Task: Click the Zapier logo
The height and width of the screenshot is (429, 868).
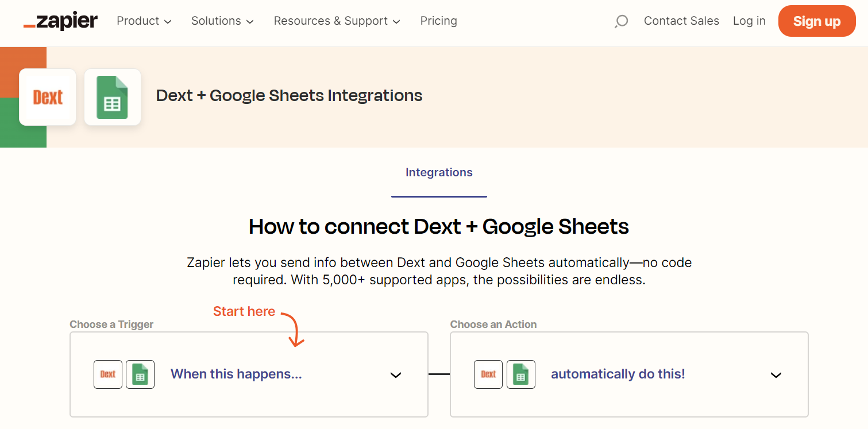Action: [x=60, y=21]
